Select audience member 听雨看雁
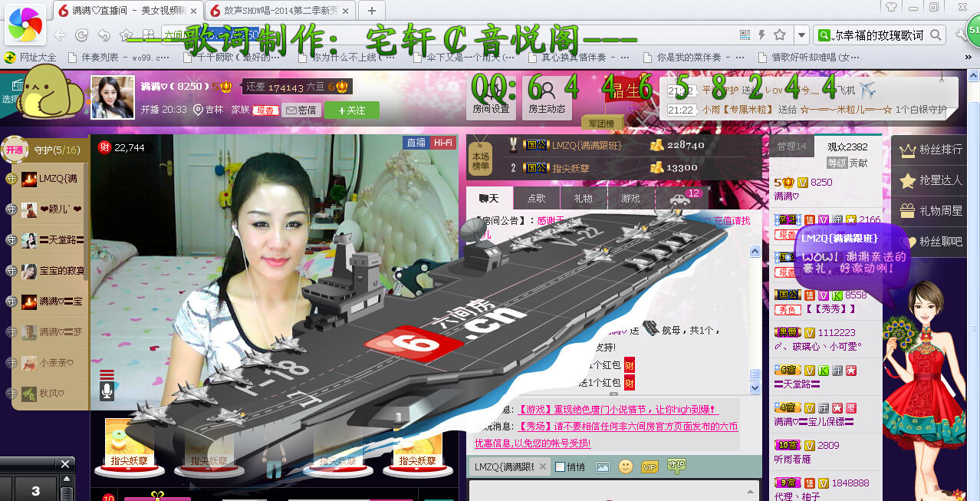Screen dimensions: 980x501 794,459
